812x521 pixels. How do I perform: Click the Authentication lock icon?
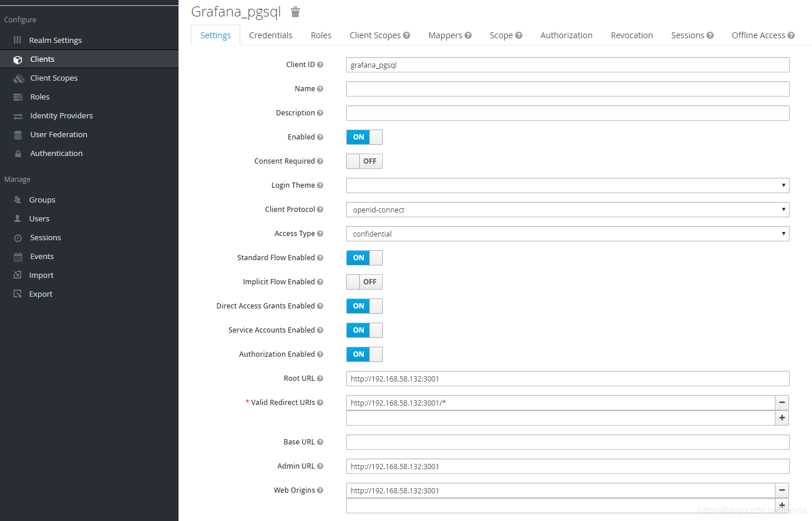[x=18, y=154]
